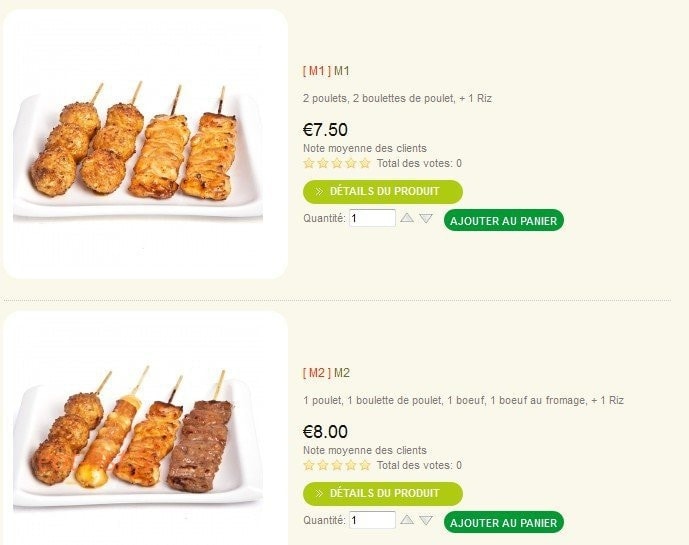The width and height of the screenshot is (689, 545).
Task: Click the first rating star for M2
Action: point(309,465)
